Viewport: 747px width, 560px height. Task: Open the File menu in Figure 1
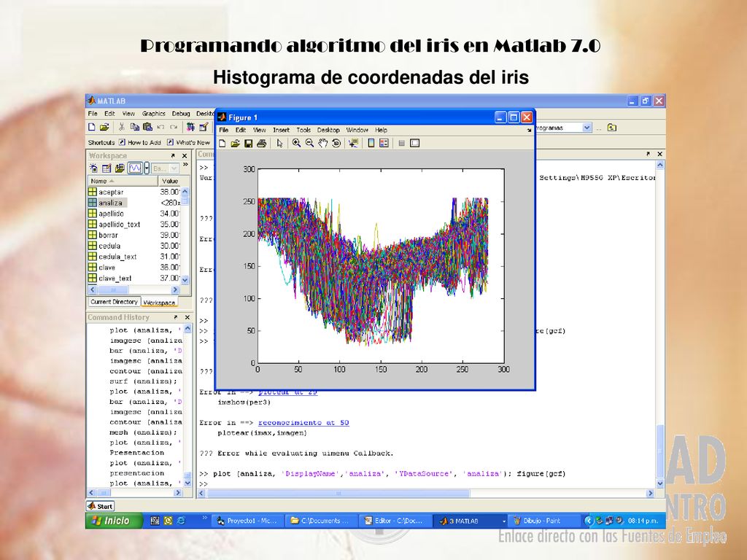tap(223, 130)
